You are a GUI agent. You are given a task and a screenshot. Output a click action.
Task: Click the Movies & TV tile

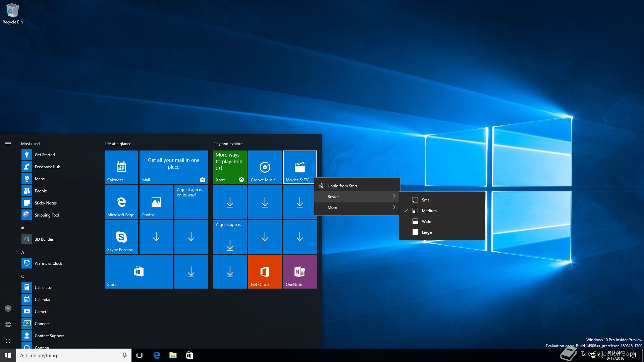(300, 167)
